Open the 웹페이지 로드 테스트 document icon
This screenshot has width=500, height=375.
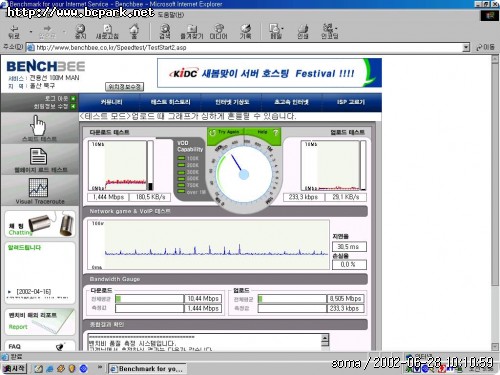point(39,157)
